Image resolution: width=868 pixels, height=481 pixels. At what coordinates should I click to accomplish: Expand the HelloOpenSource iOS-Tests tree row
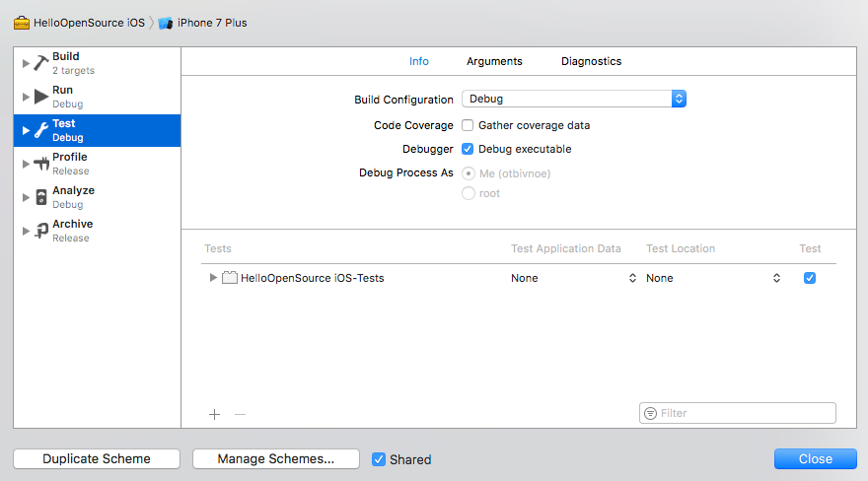click(213, 278)
